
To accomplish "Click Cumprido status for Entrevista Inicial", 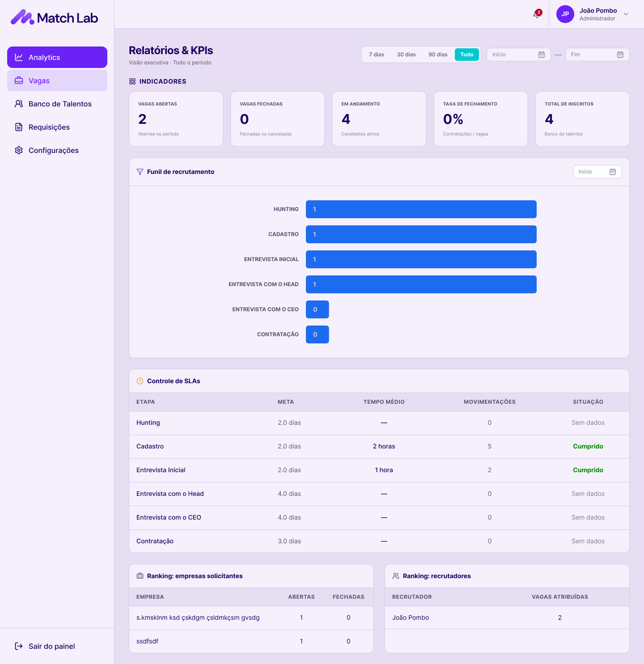I will point(588,470).
